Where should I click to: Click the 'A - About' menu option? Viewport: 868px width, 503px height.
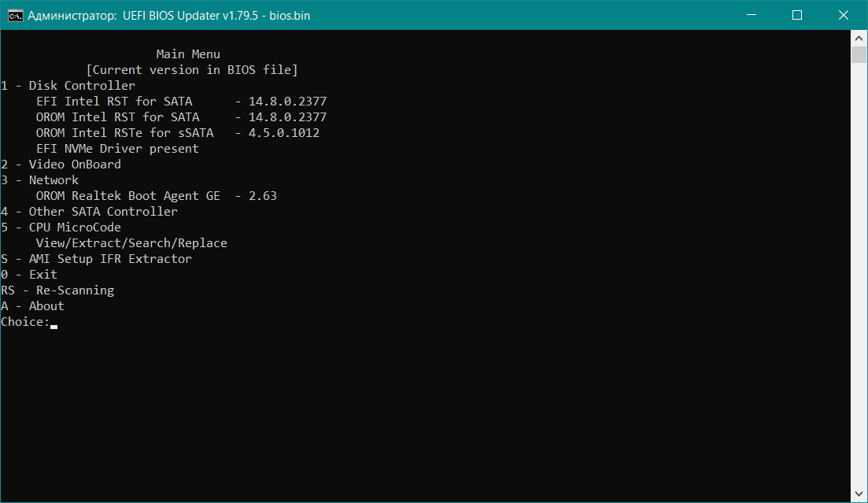[33, 306]
